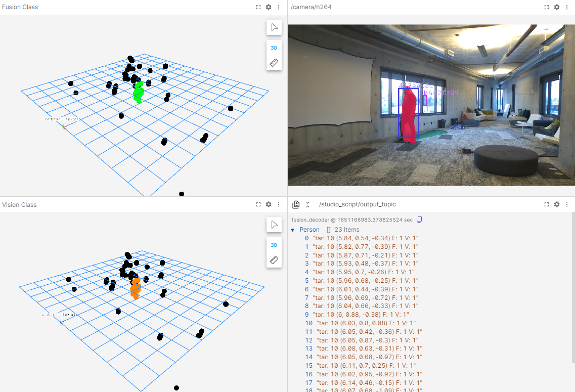Click the green point cluster in Fusion Class
Viewport: 575px width, 392px height.
[x=138, y=92]
